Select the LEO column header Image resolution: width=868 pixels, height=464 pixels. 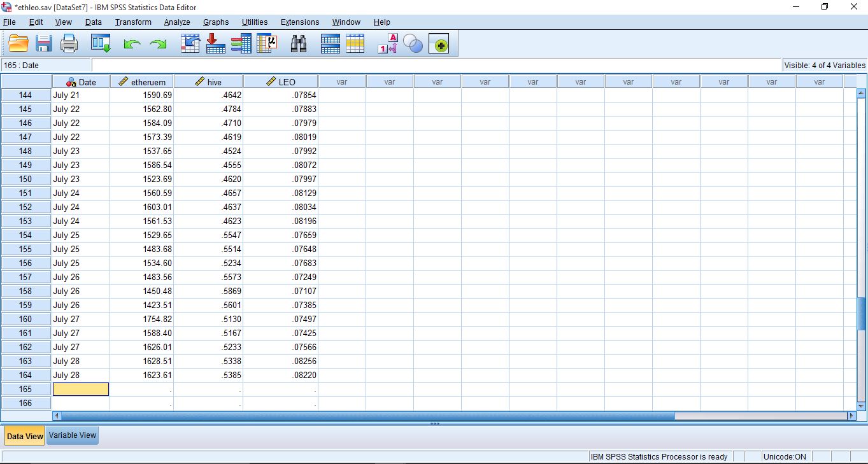pos(281,81)
